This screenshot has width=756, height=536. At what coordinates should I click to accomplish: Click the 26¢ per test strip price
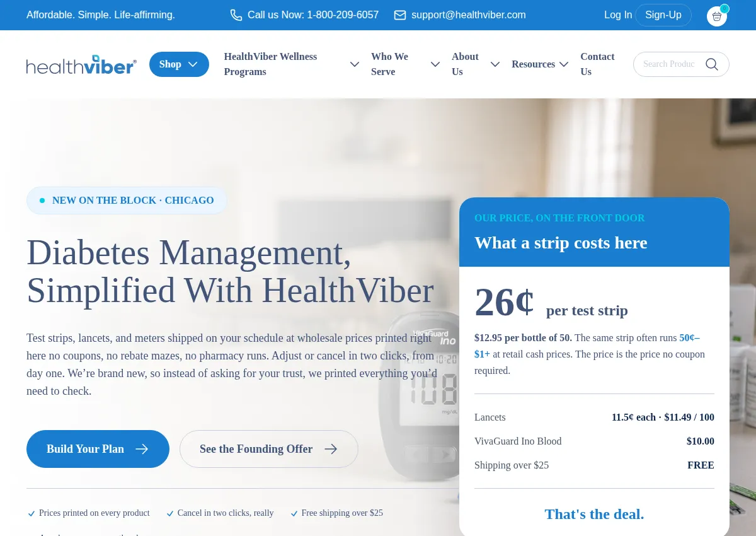tap(551, 303)
